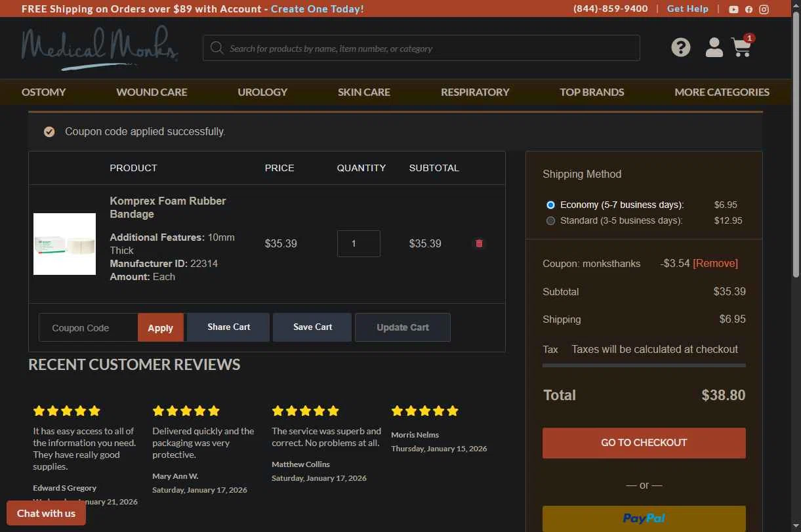
Task: Click the Medical Monks logo
Action: coord(99,48)
